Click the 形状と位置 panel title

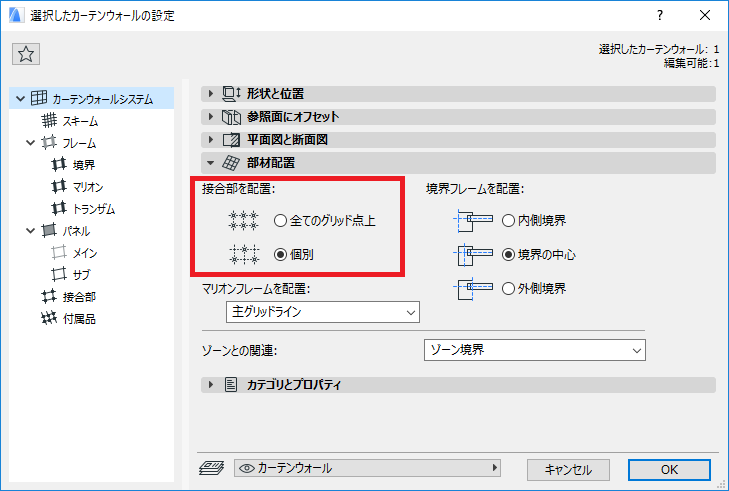tap(275, 94)
